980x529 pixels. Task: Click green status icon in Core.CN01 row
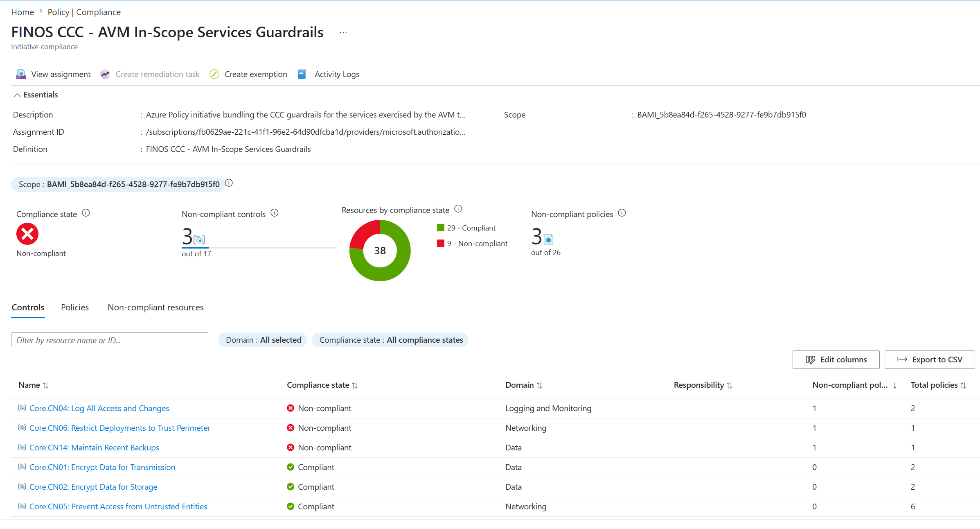291,467
